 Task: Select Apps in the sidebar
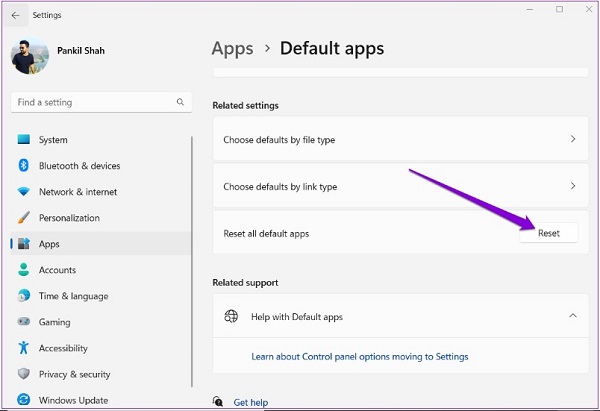coord(101,244)
